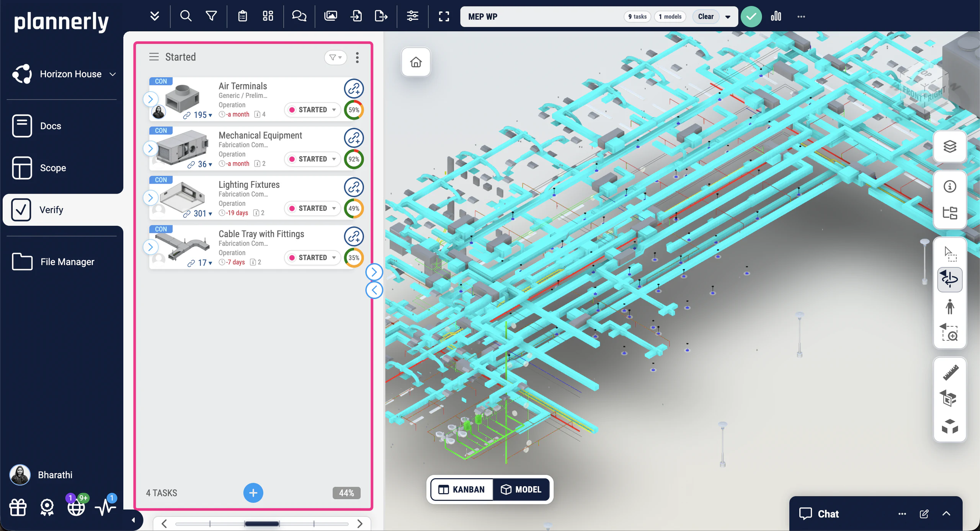Select the orbit rotate tool
The image size is (980, 531).
click(x=950, y=279)
